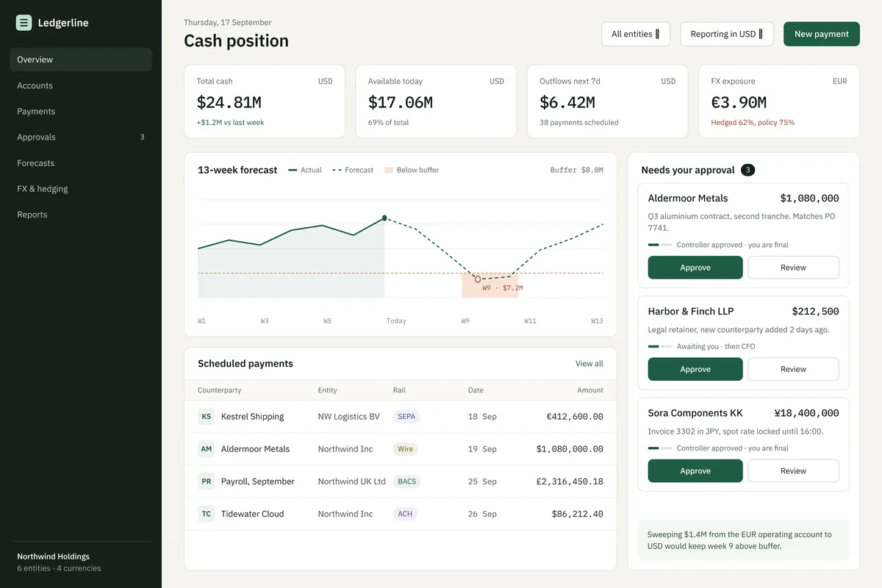Click '38 payments scheduled' text
Image resolution: width=882 pixels, height=588 pixels.
579,123
